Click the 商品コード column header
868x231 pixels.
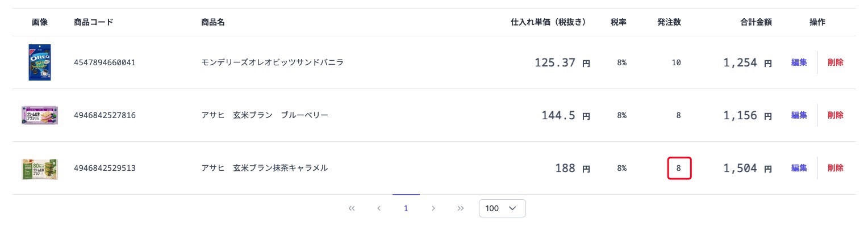coord(94,22)
